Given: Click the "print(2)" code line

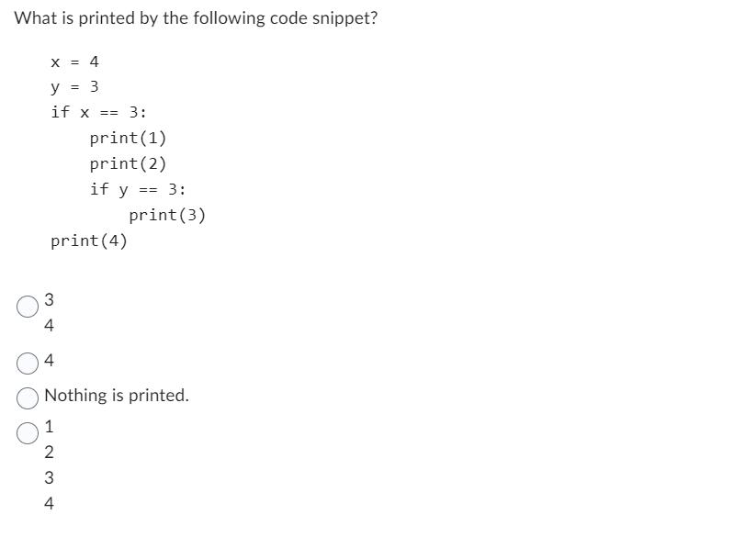Looking at the screenshot, I should (129, 163).
